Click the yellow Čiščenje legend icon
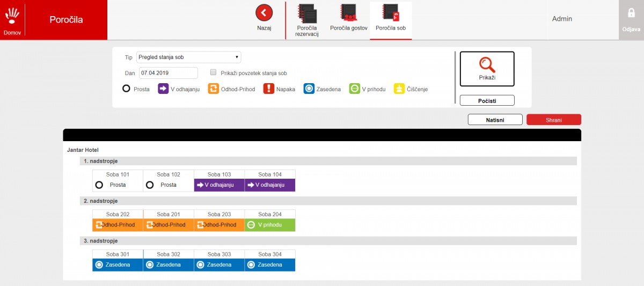 (x=399, y=89)
